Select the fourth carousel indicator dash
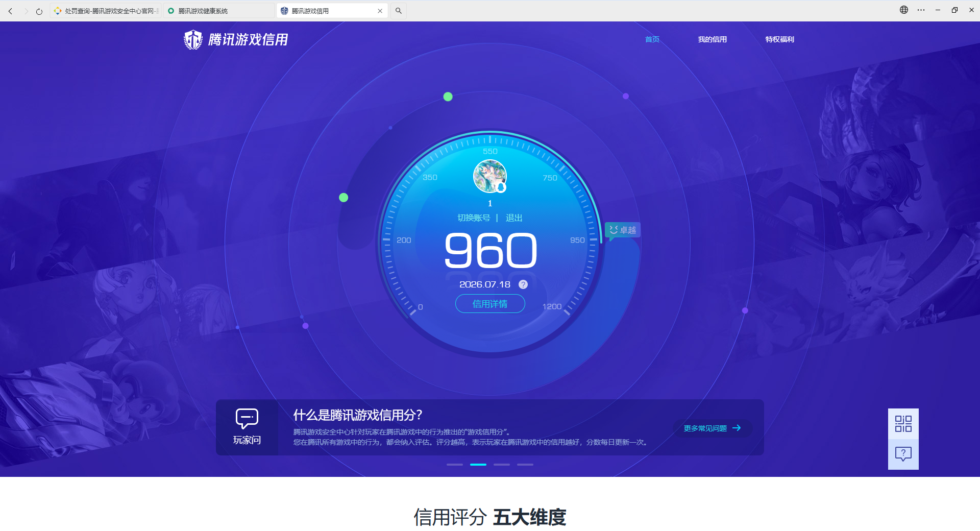980x531 pixels. [x=525, y=465]
